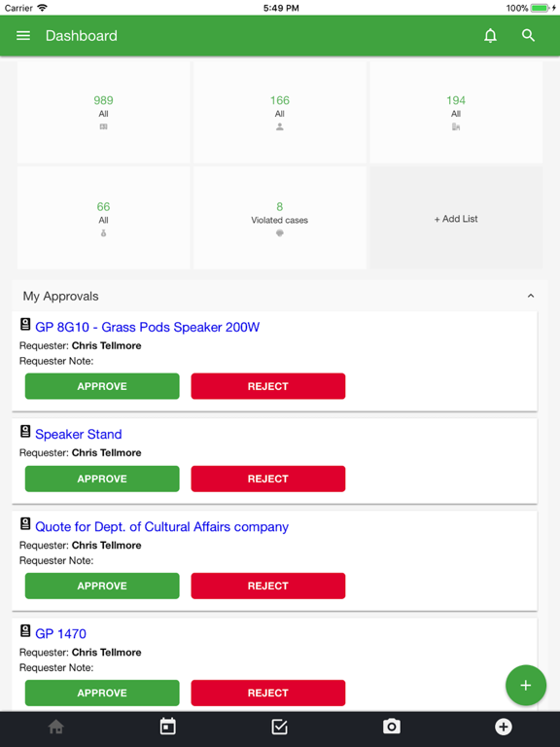
Task: Open the notifications bell
Action: (490, 36)
